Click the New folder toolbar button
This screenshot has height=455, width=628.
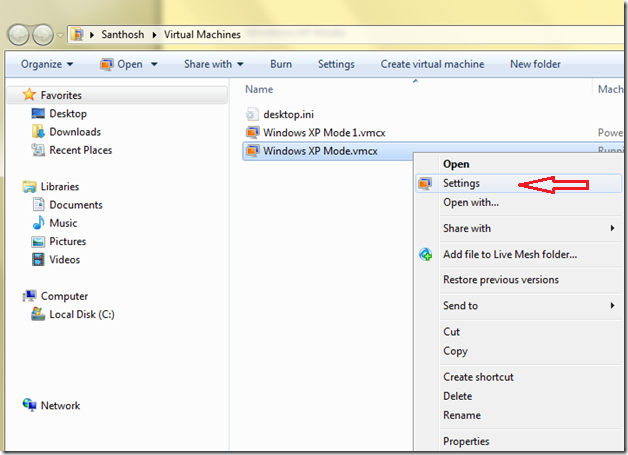point(535,64)
